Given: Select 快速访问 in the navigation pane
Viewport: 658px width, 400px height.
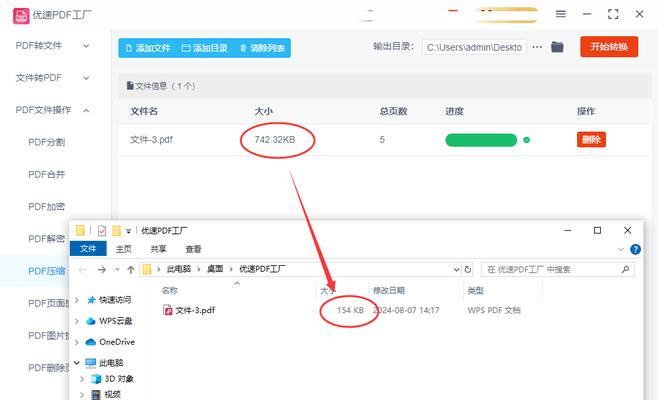Looking at the screenshot, I should pos(115,300).
